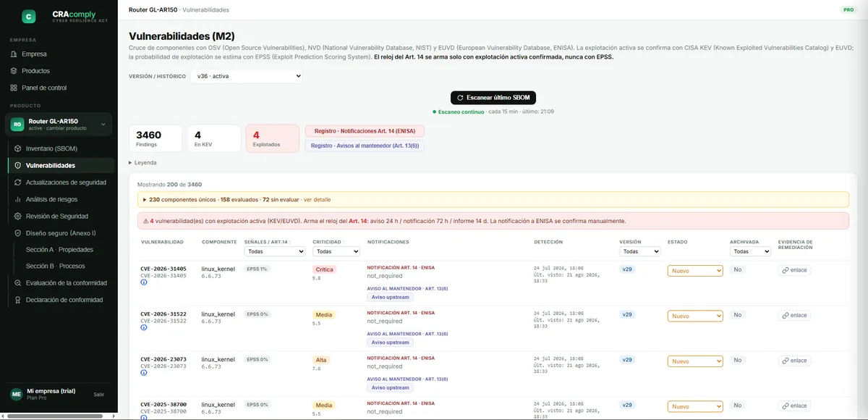Open Estado dropdown for CVE-2026-23073
This screenshot has width=868, height=420.
695,361
